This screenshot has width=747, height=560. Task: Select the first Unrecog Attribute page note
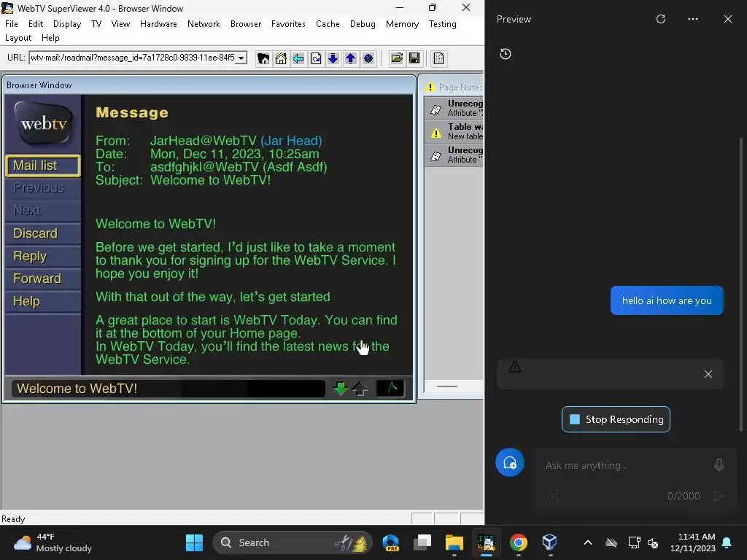[454, 108]
